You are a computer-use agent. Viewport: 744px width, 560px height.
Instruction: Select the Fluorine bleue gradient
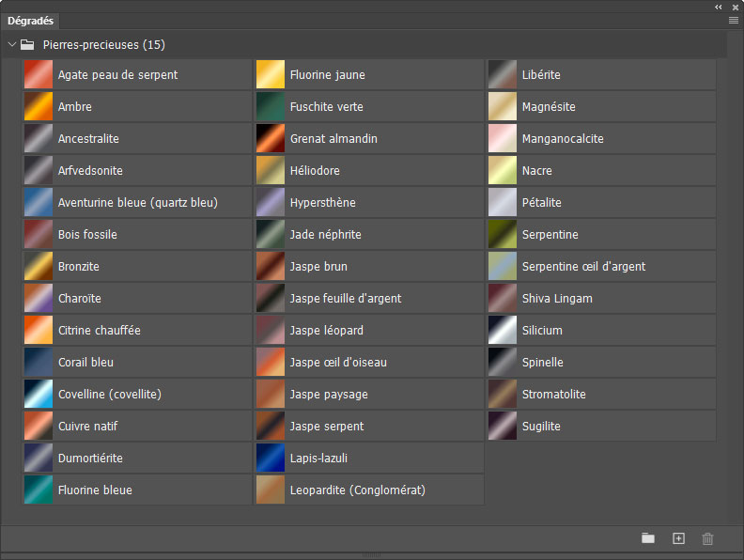pos(39,490)
